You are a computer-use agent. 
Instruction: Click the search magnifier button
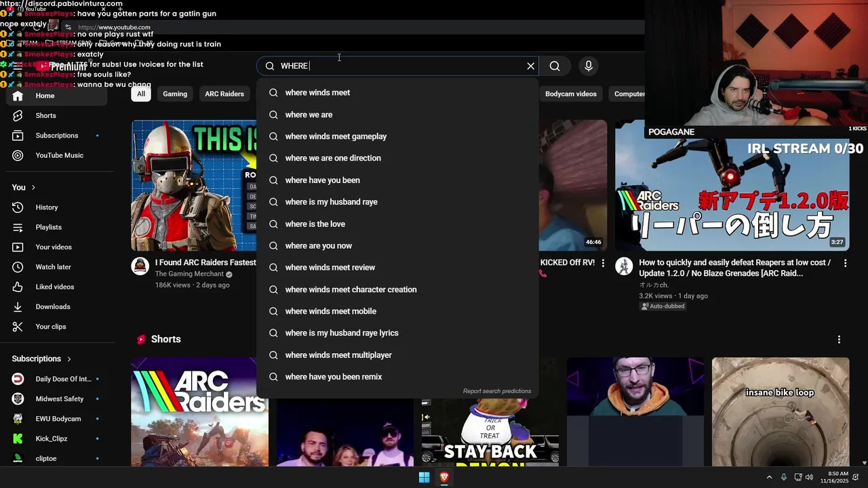pyautogui.click(x=555, y=66)
